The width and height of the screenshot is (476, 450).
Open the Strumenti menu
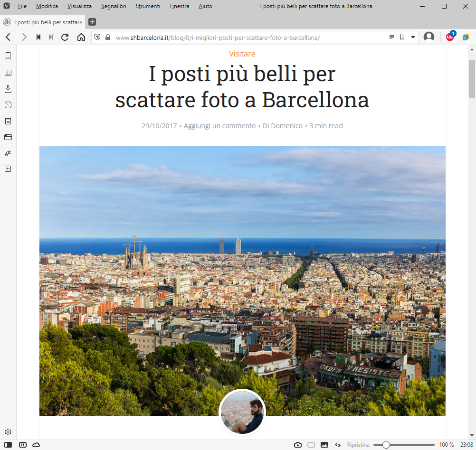click(x=148, y=6)
